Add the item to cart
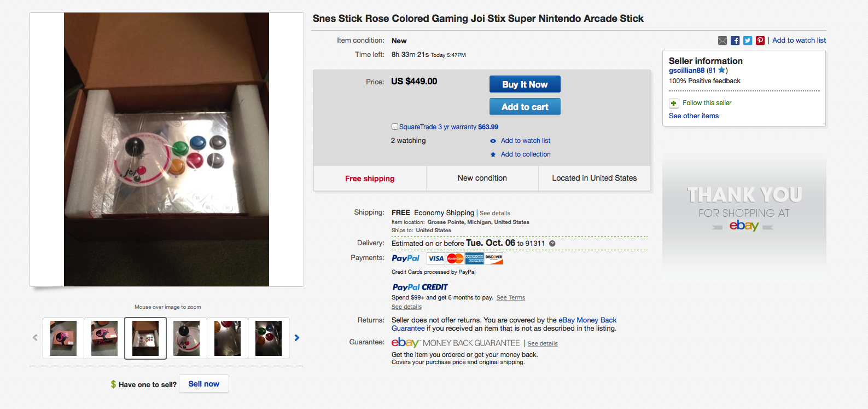868x409 pixels. (x=525, y=107)
